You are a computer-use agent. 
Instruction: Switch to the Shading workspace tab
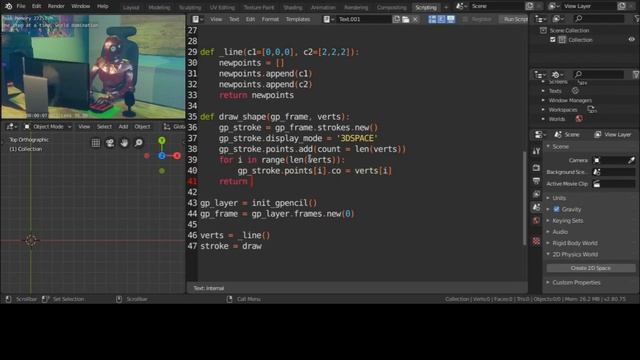click(x=293, y=7)
